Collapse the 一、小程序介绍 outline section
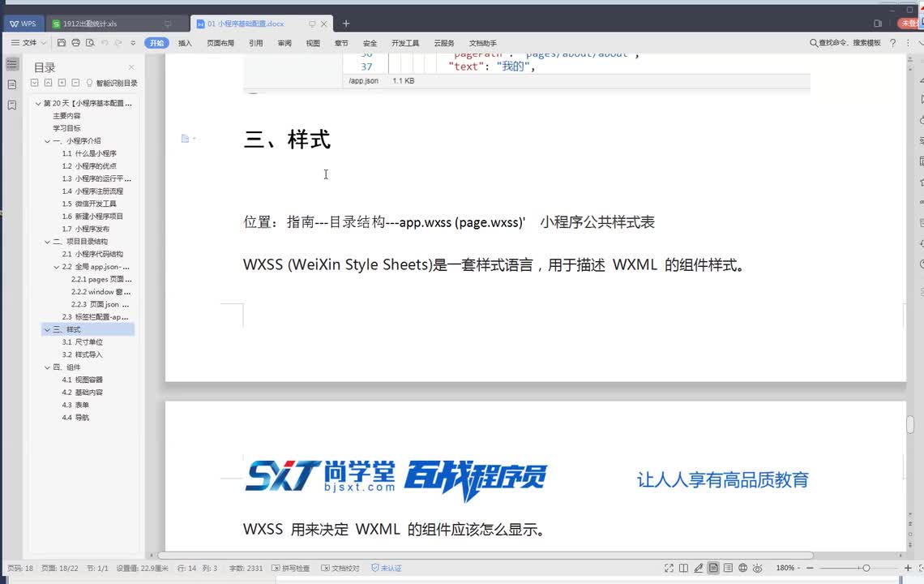This screenshot has width=924, height=584. click(48, 141)
